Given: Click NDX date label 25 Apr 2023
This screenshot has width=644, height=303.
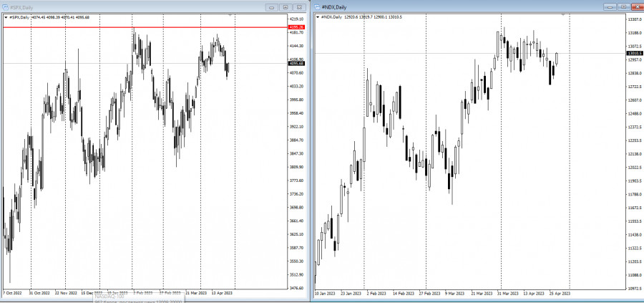Looking at the screenshot, I should [x=560, y=294].
